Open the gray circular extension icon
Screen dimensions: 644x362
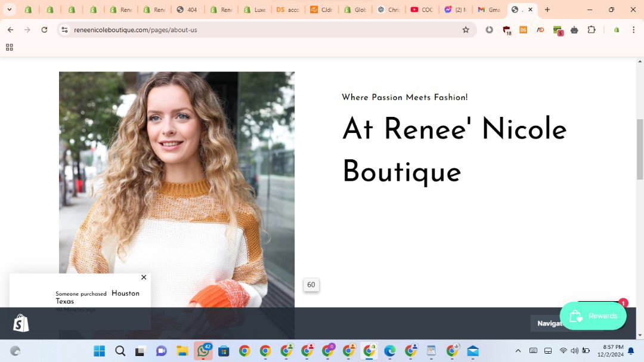coord(489,30)
